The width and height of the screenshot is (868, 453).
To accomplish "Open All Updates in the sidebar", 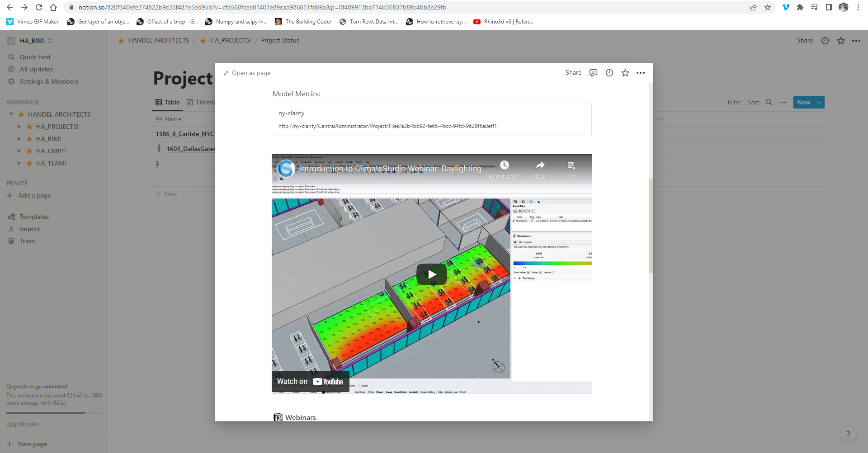I will pos(36,69).
